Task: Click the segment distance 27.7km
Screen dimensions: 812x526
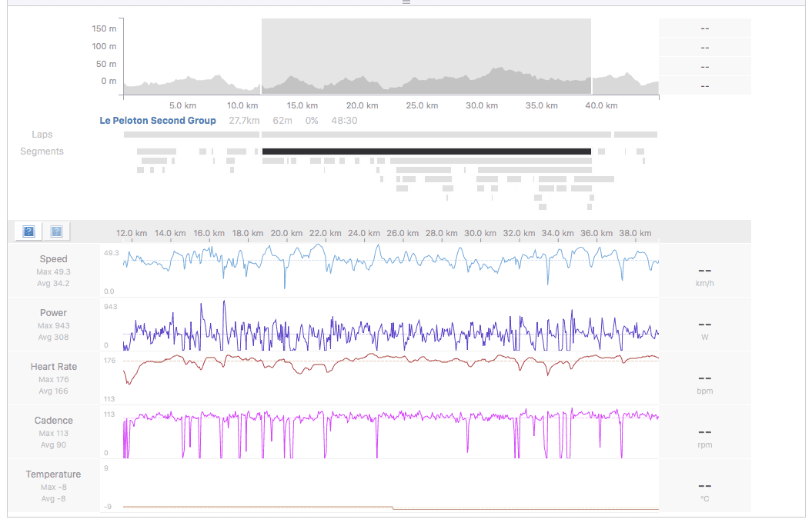Action: (244, 121)
